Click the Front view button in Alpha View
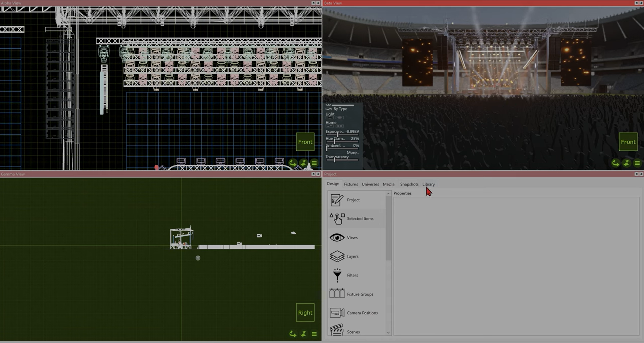The width and height of the screenshot is (644, 343). pyautogui.click(x=305, y=142)
